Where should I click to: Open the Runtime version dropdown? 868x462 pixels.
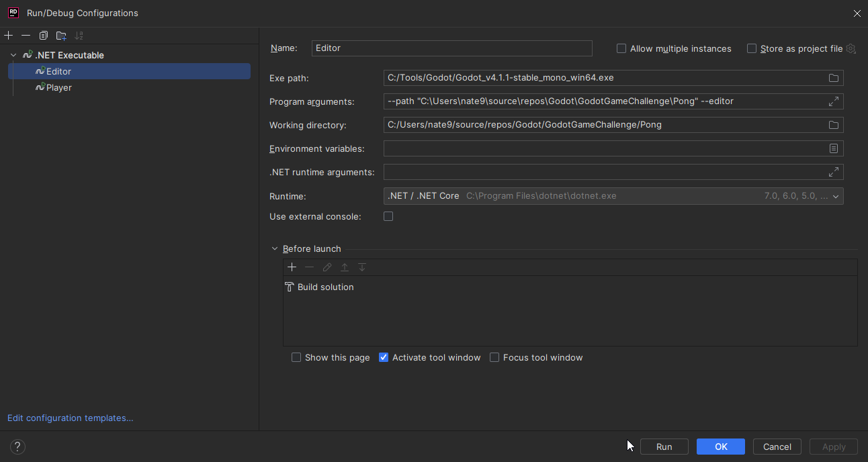coord(835,196)
